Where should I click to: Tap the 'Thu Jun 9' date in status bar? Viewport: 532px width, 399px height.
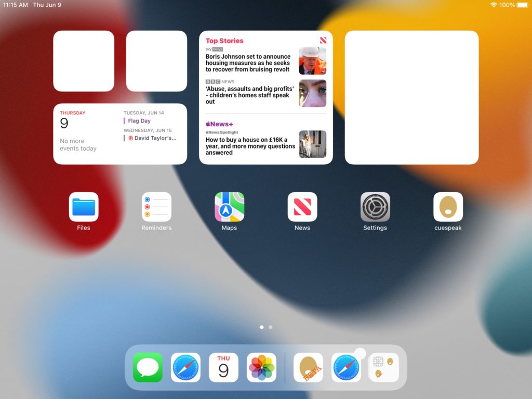pos(47,5)
